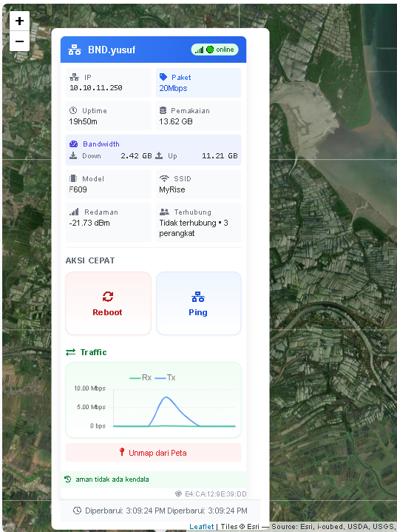Click the 2.42 GB download value
This screenshot has height=532, width=397.
point(136,155)
